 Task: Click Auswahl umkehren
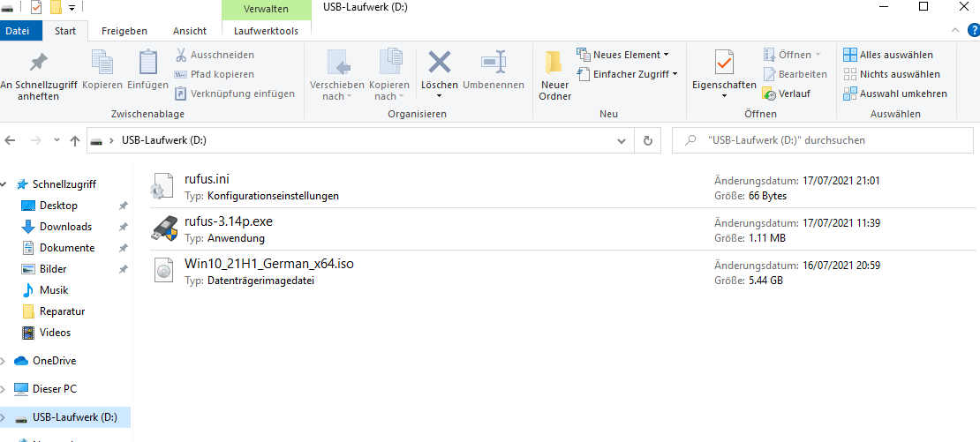[895, 94]
